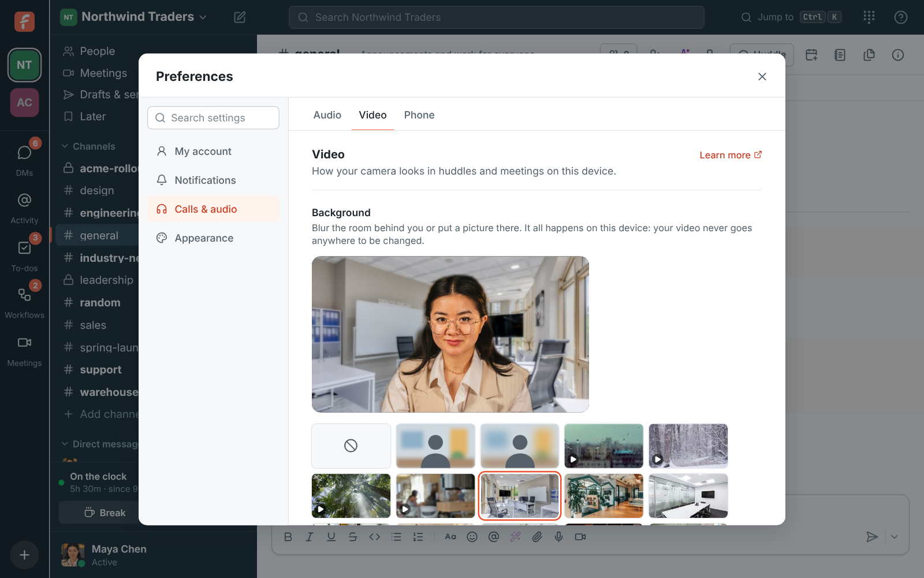Click the Learn more link
924x578 pixels.
731,155
